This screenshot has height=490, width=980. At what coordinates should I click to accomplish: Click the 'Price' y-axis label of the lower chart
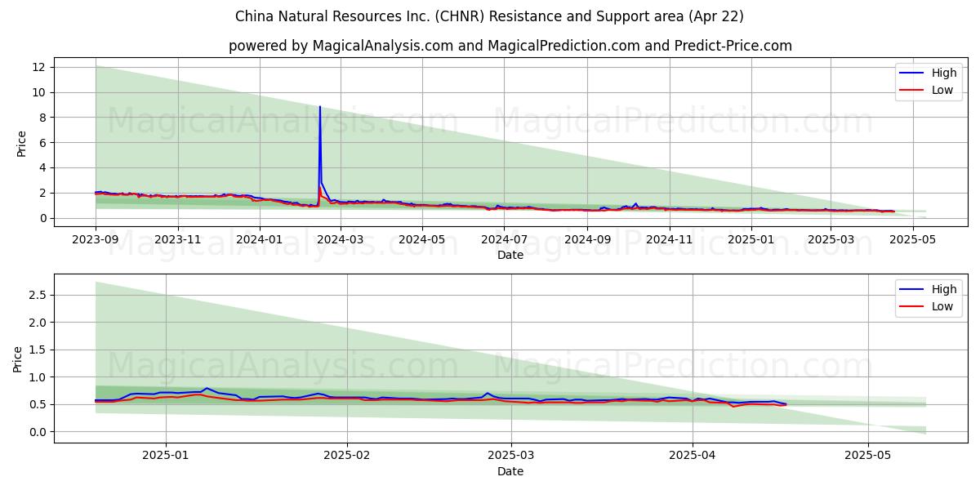(18, 358)
